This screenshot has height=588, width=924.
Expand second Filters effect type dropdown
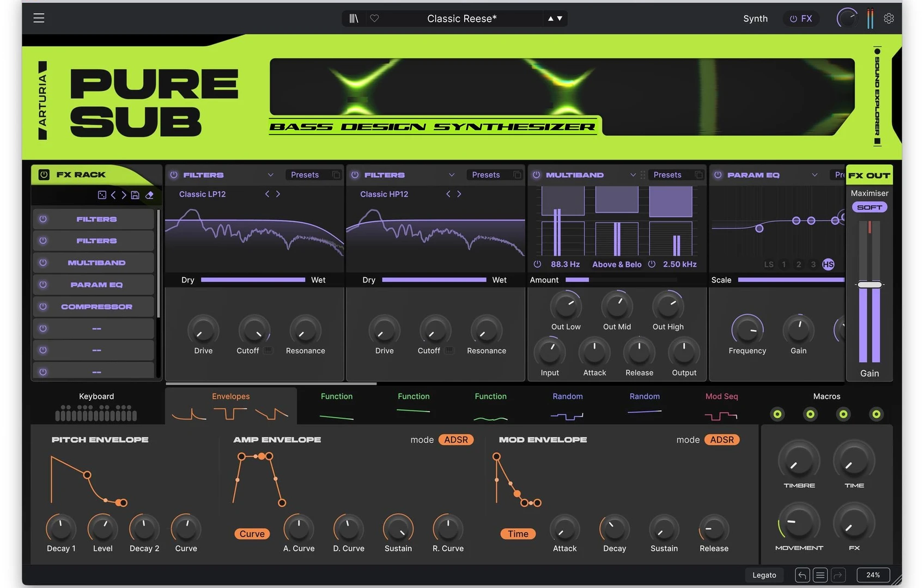coord(452,175)
